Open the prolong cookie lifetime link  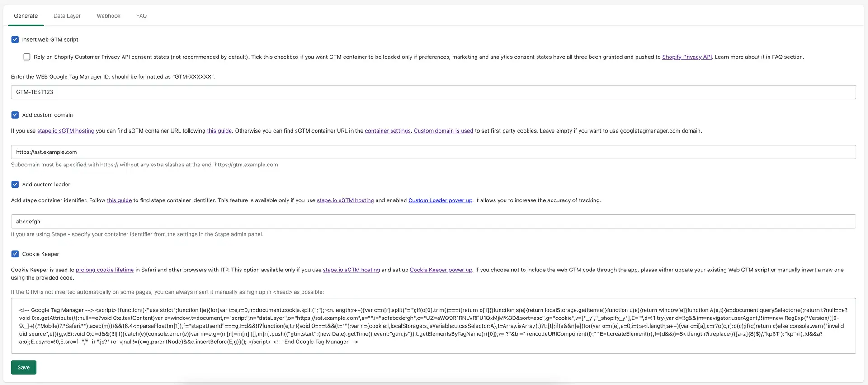pos(105,270)
